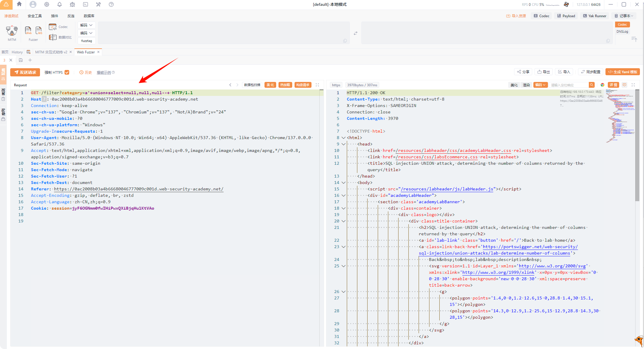The height and width of the screenshot is (349, 644).
Task: Expand the 记事本 dropdown menu
Action: point(624,16)
